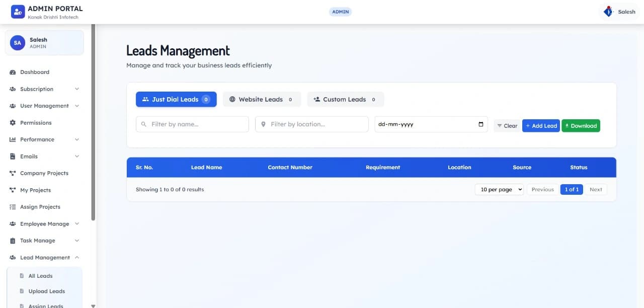Click the company logo next to Salesh
Image resolution: width=644 pixels, height=308 pixels.
pyautogui.click(x=609, y=12)
